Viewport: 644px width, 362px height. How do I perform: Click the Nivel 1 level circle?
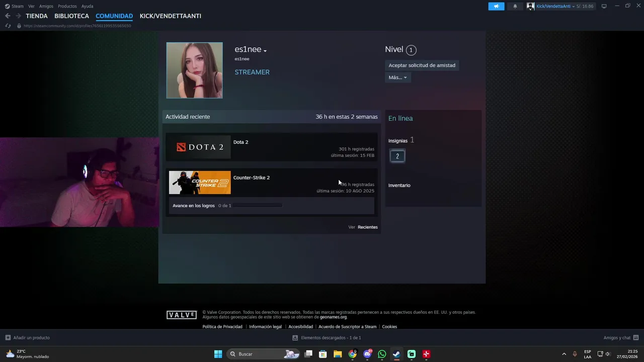coord(411,50)
